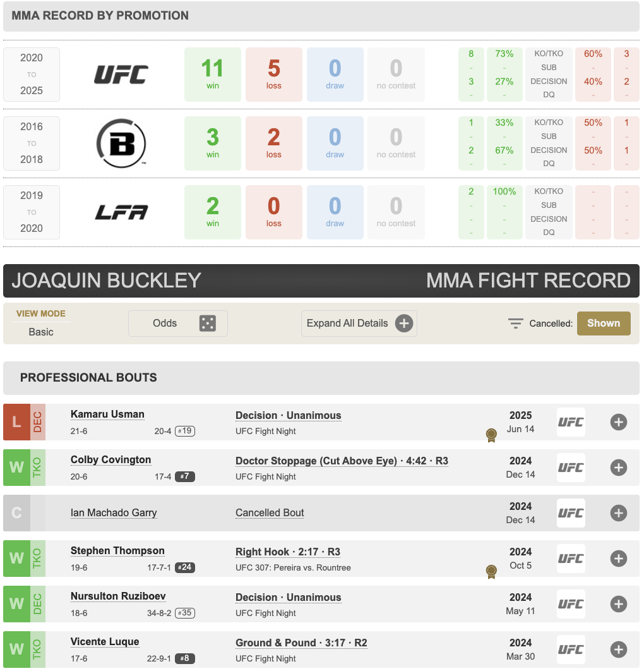
Task: Expand All Details plus button
Action: [x=404, y=323]
